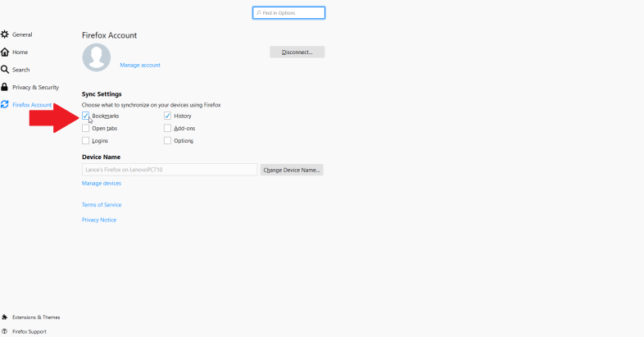
Task: Open the General settings category
Action: [x=22, y=34]
